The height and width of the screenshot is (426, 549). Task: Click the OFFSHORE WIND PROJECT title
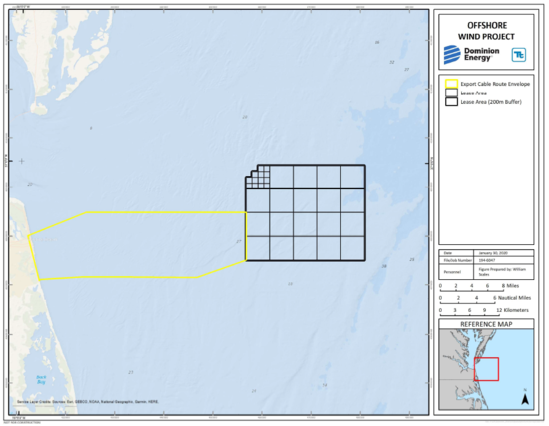pos(486,31)
